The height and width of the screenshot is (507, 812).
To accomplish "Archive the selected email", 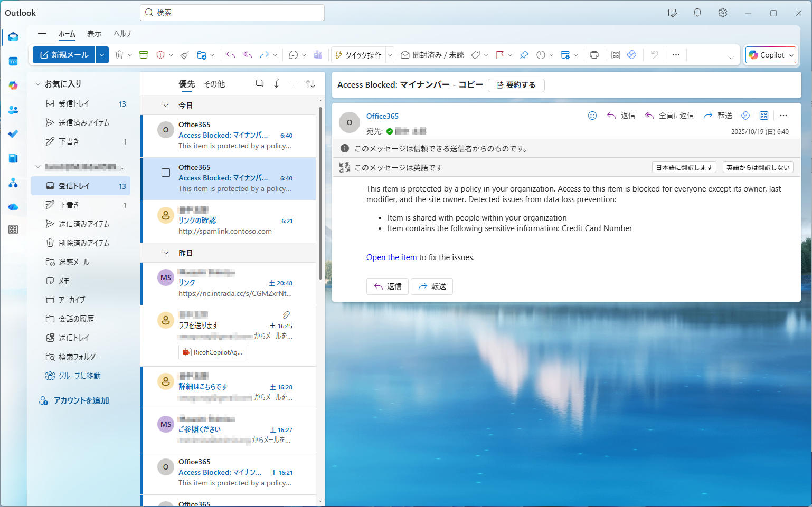I will 143,54.
